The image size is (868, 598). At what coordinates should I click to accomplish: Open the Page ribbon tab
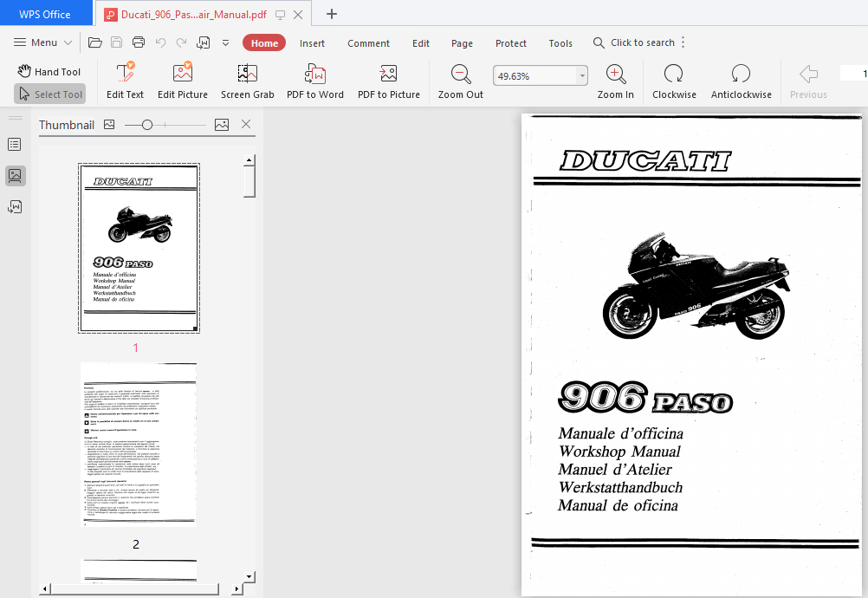pos(462,43)
